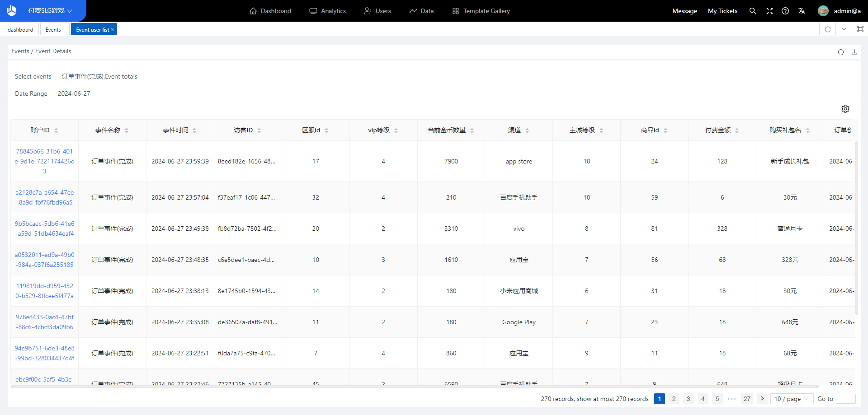Download event details with download icon
The image size is (868, 415).
(x=854, y=52)
